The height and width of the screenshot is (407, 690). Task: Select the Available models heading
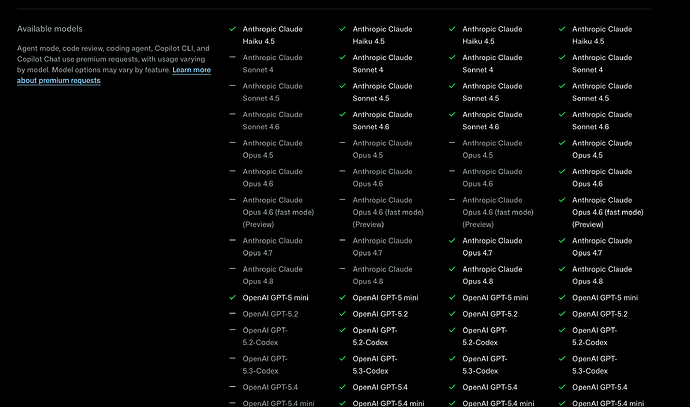50,29
